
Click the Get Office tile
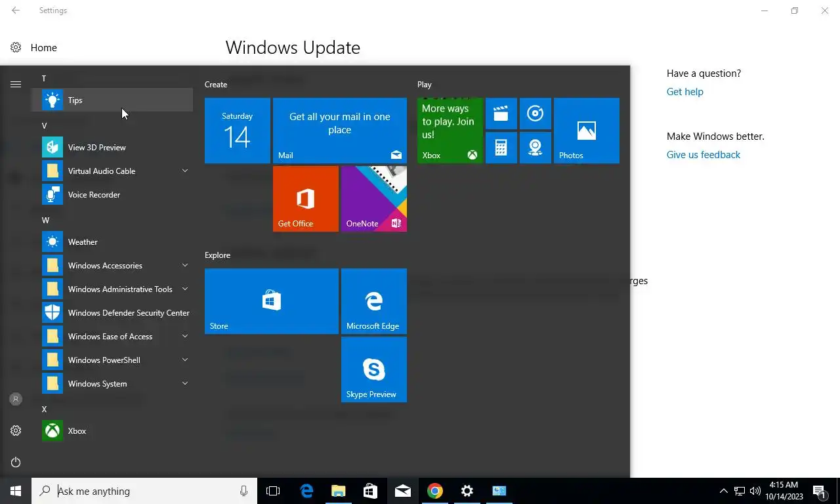306,199
